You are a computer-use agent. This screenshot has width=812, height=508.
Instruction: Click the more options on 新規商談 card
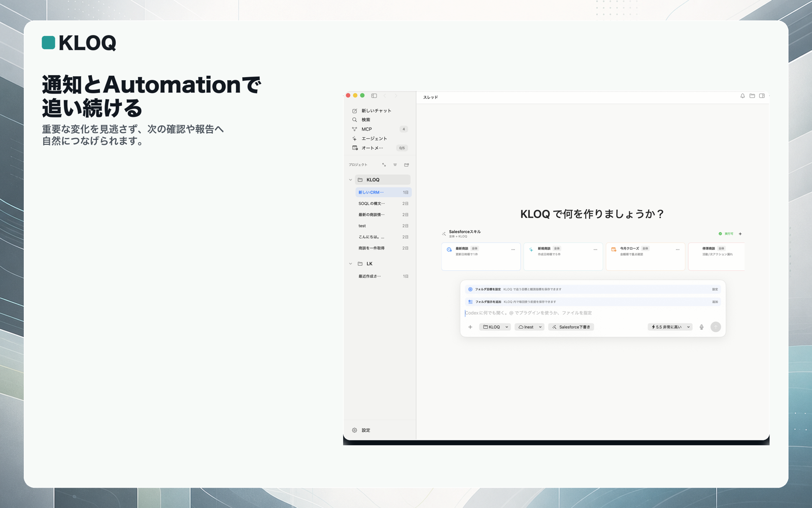(x=595, y=249)
